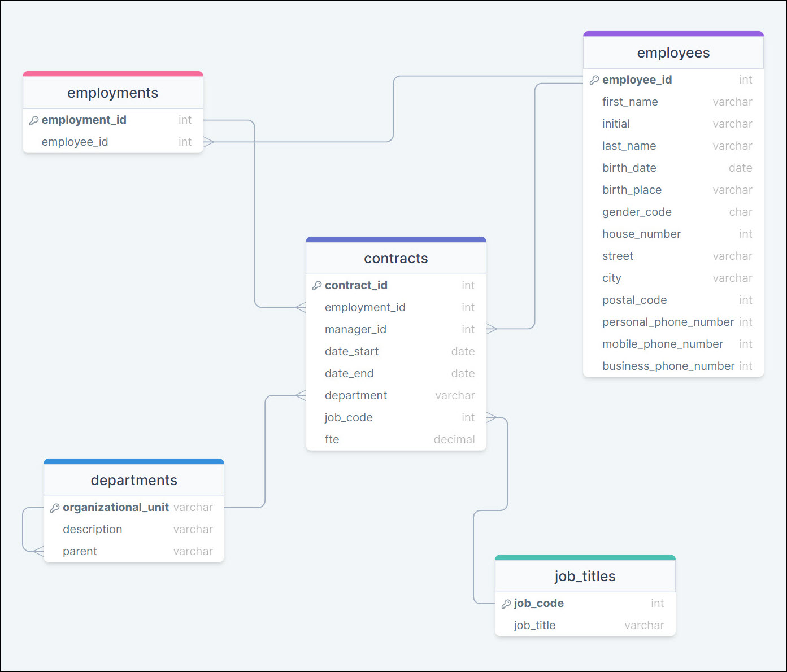Click the purple color bar atop employees
This screenshot has width=787, height=672.
pyautogui.click(x=673, y=34)
